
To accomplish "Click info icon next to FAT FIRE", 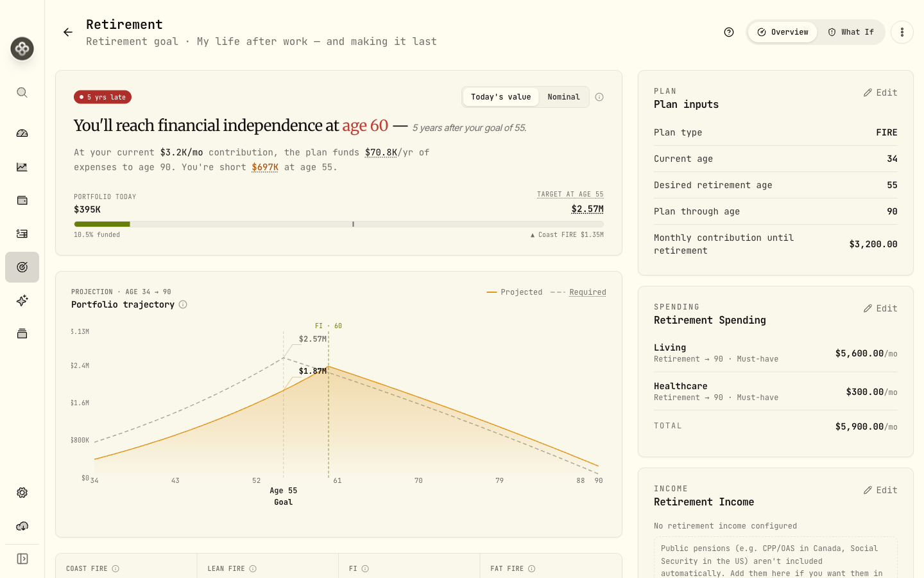I will 531,568.
